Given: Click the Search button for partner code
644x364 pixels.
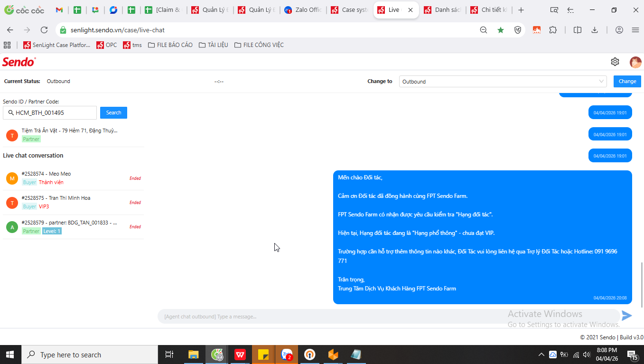Looking at the screenshot, I should [x=113, y=112].
